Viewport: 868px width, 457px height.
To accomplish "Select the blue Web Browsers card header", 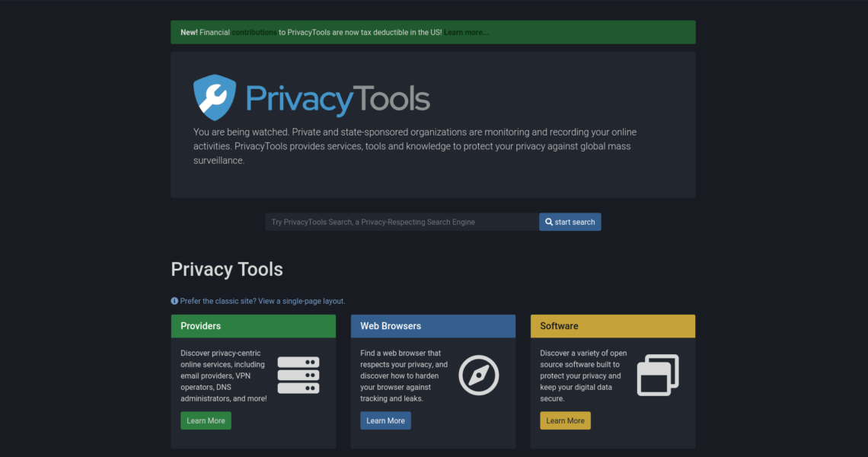I will point(432,326).
